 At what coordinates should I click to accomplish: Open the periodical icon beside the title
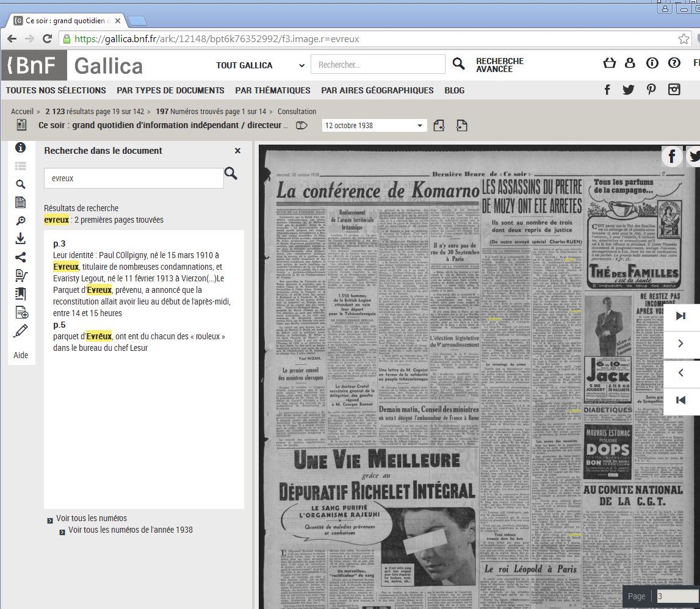(21, 125)
